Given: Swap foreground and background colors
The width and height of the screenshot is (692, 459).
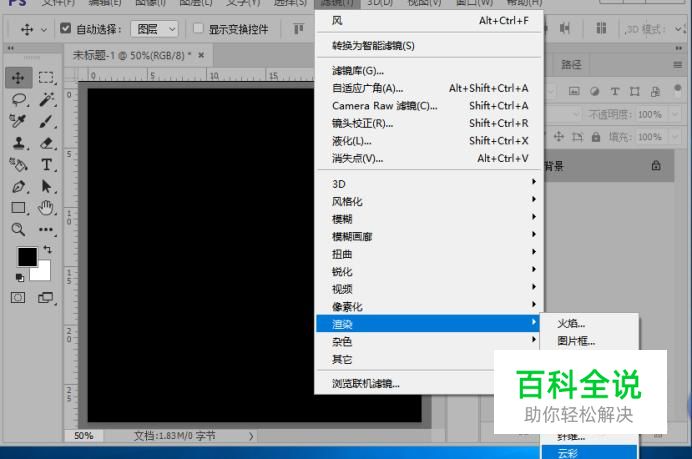Looking at the screenshot, I should (48, 249).
